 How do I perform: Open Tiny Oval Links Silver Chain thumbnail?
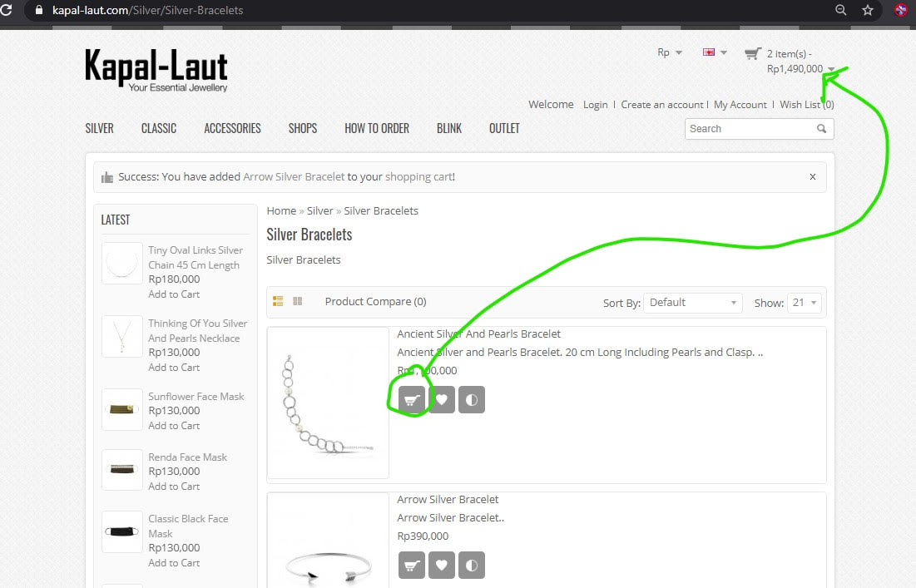[122, 264]
